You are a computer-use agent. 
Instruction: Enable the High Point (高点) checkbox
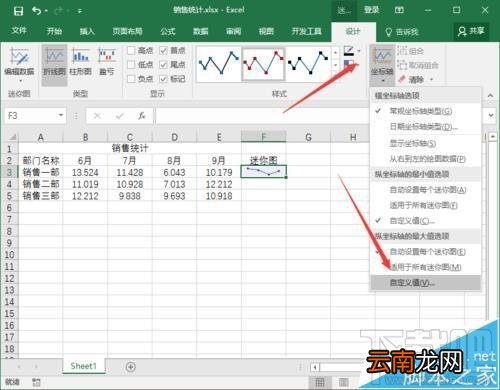point(131,51)
